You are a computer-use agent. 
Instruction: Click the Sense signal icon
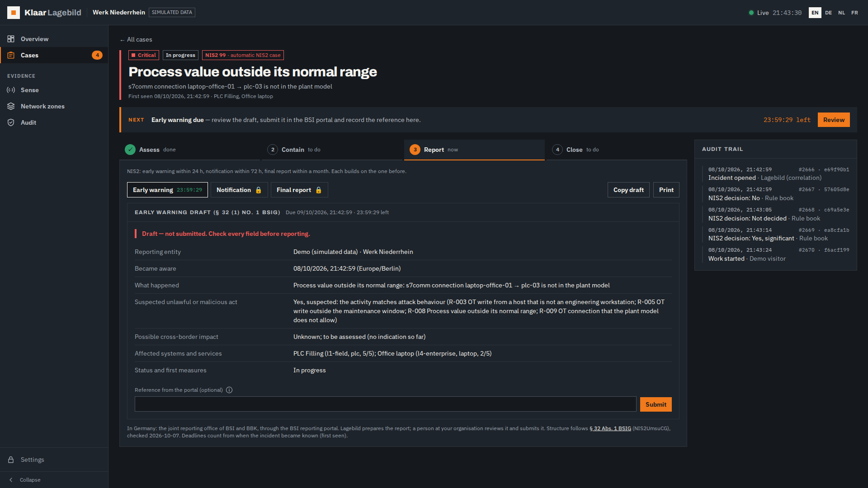click(11, 90)
